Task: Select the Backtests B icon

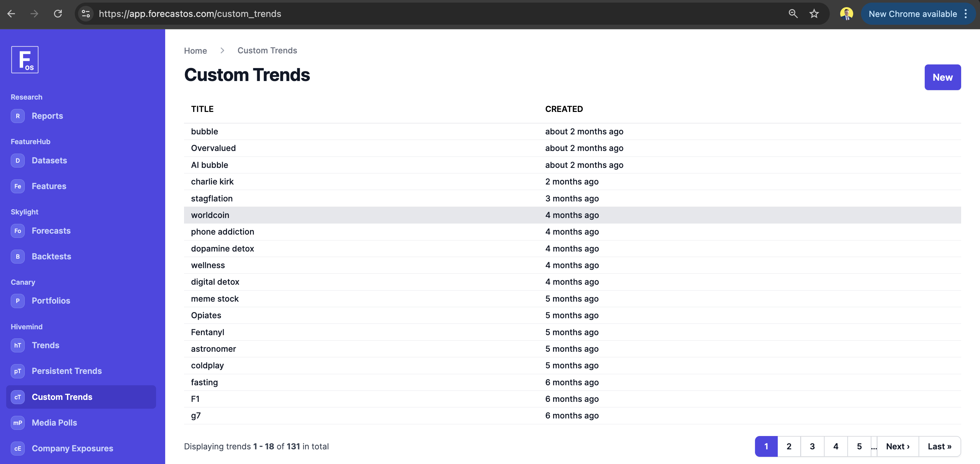Action: tap(18, 256)
